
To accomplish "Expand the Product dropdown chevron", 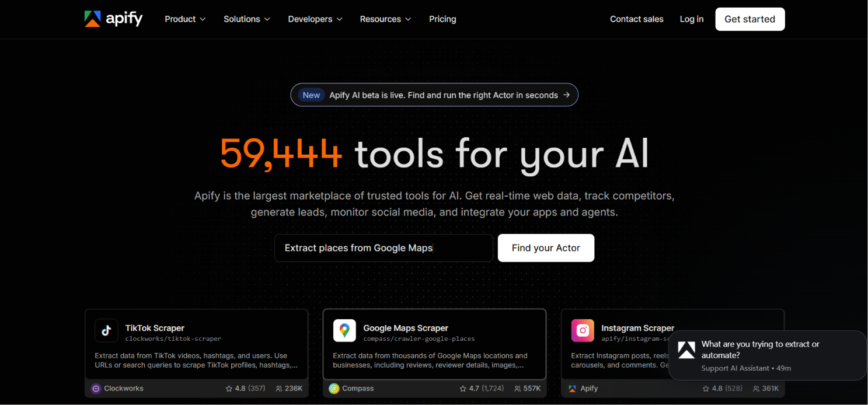I will point(203,19).
